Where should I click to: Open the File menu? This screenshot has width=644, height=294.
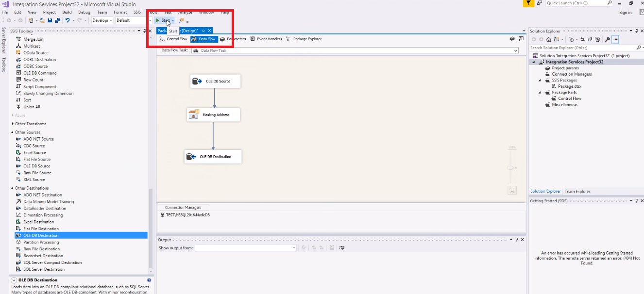(x=4, y=12)
